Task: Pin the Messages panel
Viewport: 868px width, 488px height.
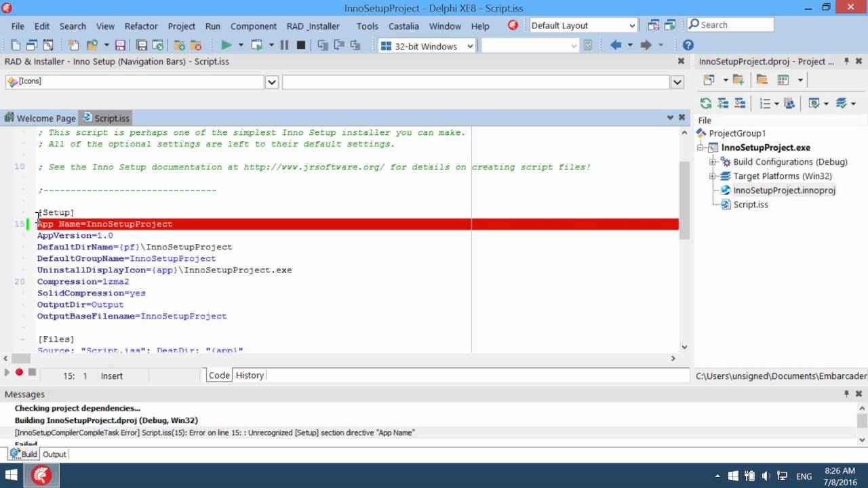Action: click(x=846, y=394)
